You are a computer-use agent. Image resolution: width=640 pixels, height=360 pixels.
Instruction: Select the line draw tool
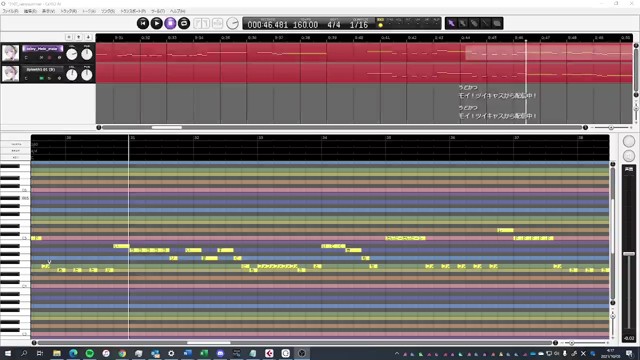(x=485, y=23)
